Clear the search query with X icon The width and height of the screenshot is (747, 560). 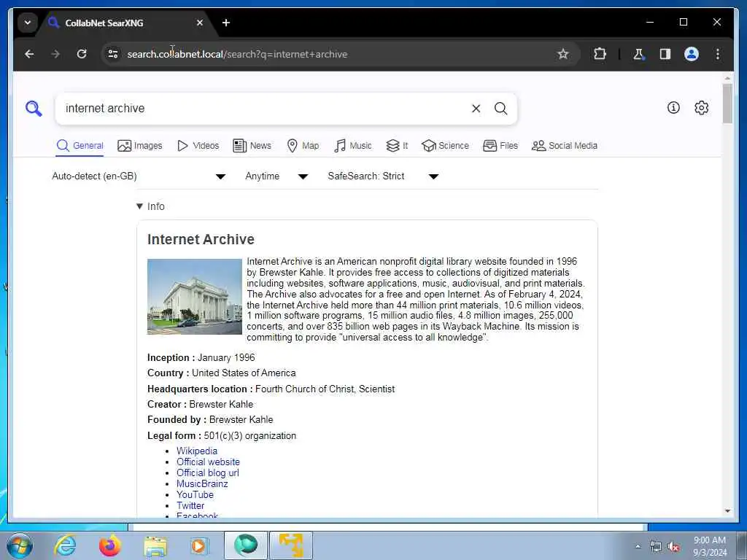(x=476, y=109)
